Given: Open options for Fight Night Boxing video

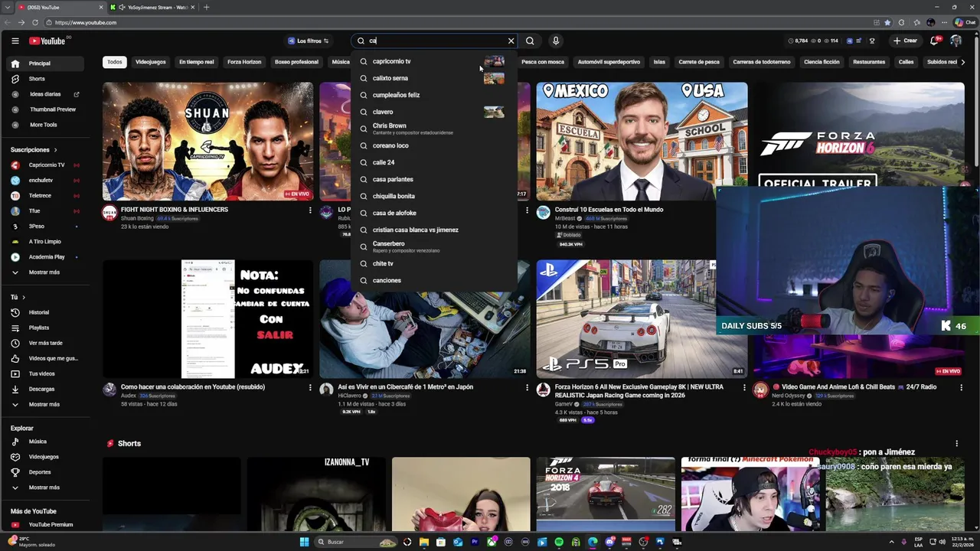Looking at the screenshot, I should 310,210.
